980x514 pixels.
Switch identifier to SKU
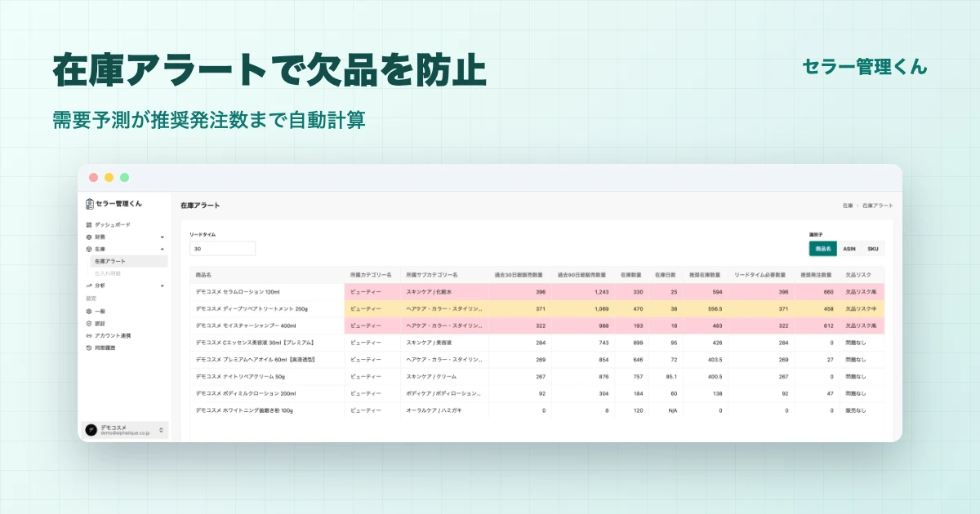coord(872,249)
